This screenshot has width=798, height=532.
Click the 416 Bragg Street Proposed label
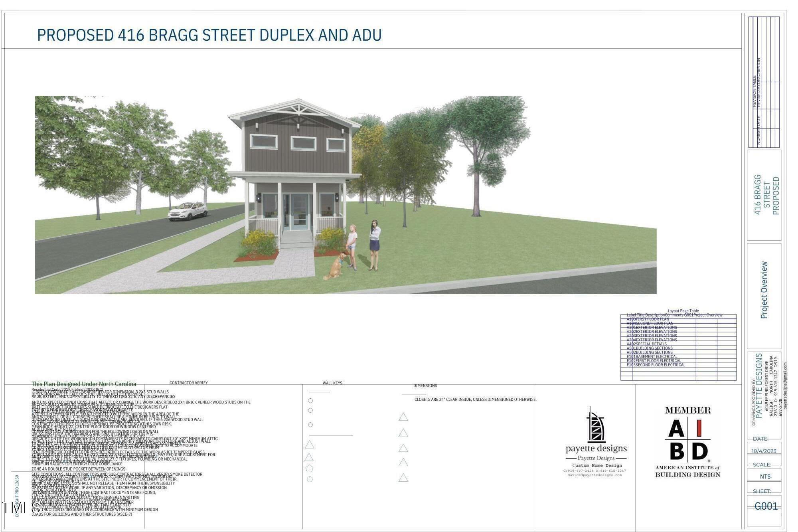point(766,195)
